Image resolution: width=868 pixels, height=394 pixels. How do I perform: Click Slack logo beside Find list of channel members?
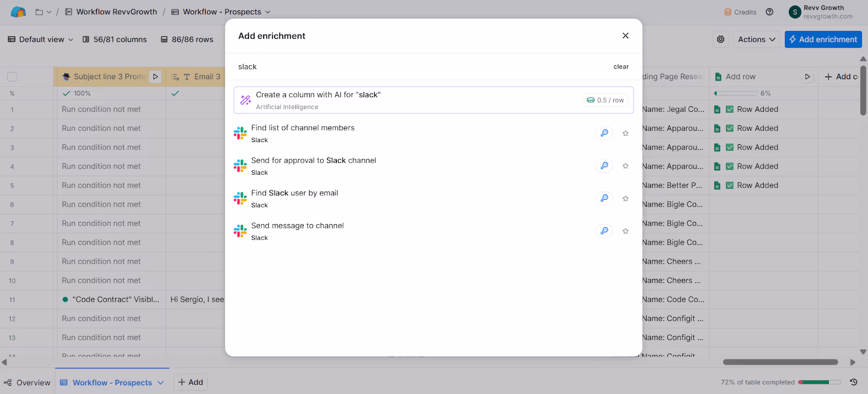[240, 133]
